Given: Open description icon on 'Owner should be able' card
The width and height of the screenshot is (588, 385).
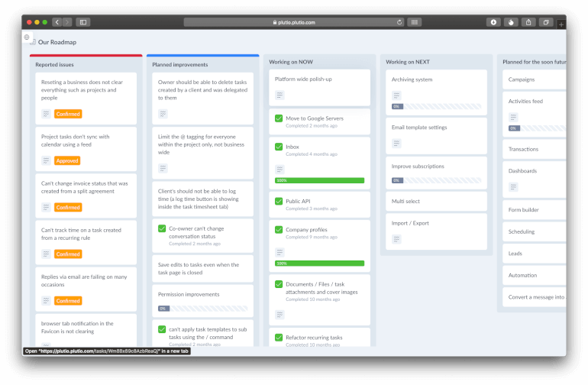Looking at the screenshot, I should [163, 114].
